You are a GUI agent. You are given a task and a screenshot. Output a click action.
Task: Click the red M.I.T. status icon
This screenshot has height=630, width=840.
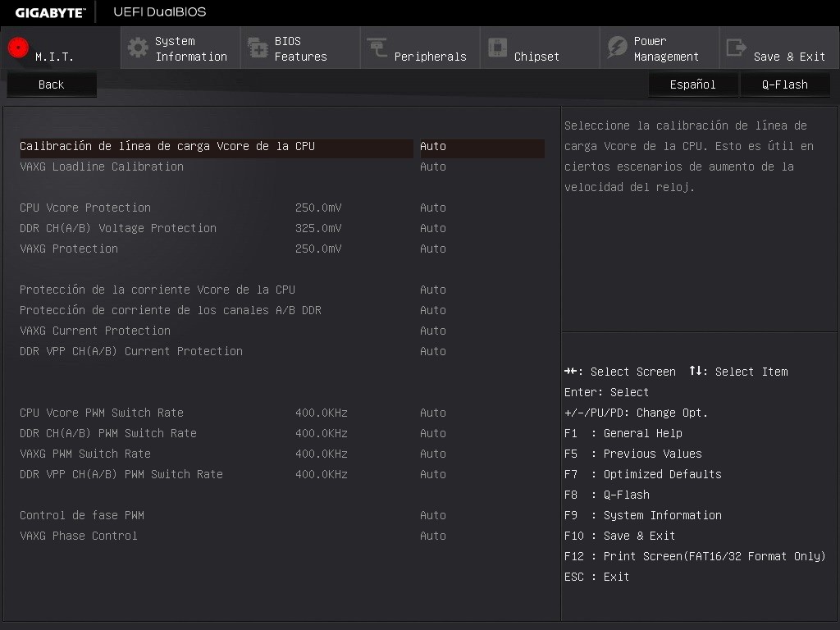[17, 47]
